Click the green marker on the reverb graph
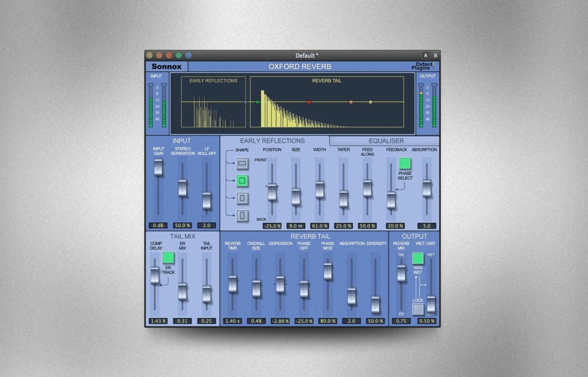 click(x=257, y=102)
